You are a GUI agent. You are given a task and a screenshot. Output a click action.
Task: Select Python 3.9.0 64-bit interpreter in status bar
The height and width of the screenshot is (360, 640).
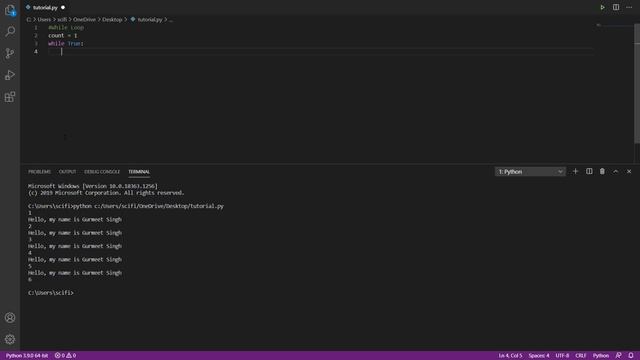[x=27, y=356]
